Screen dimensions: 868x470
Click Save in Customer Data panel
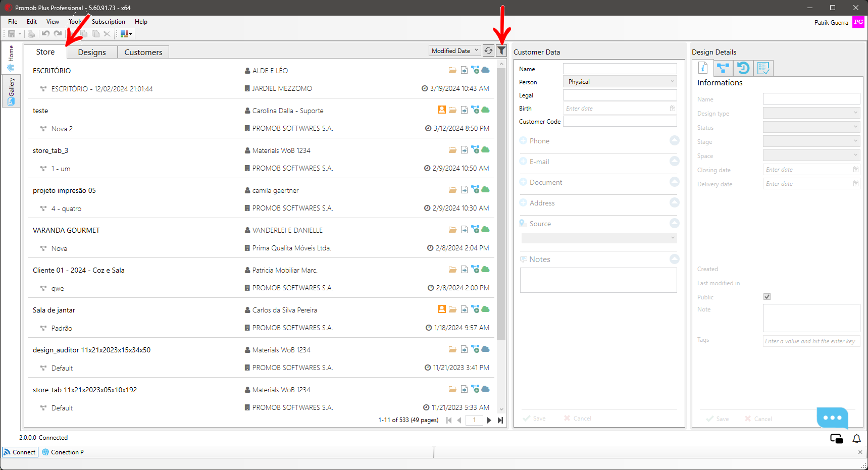[534, 419]
